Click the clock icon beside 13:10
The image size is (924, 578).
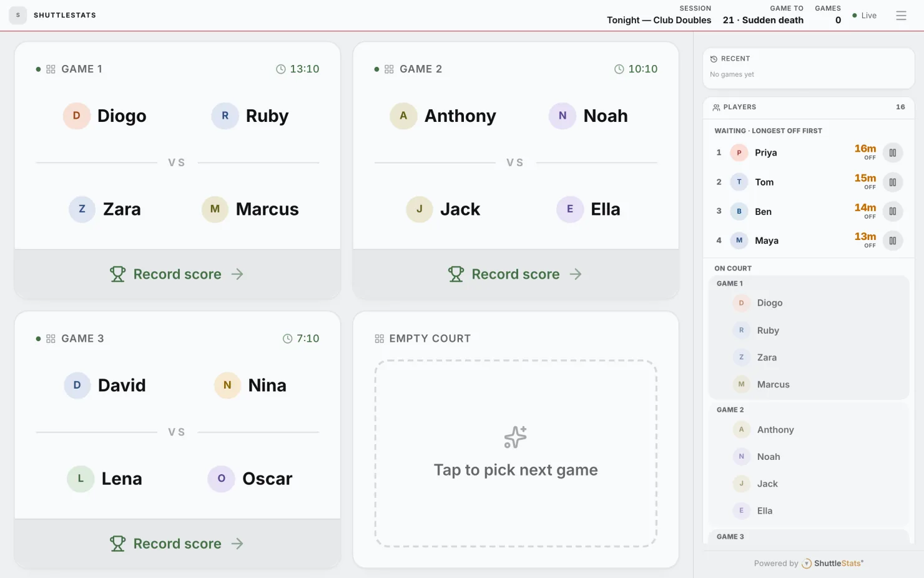point(281,69)
